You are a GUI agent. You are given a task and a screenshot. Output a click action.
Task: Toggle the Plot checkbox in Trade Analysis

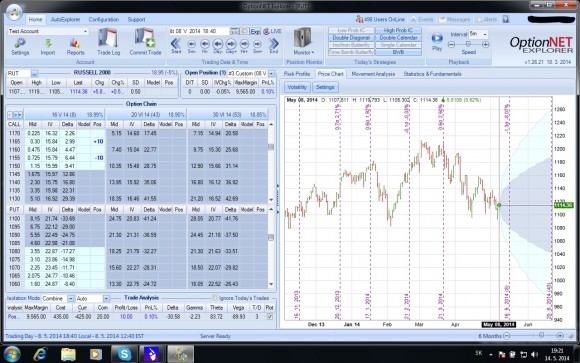point(270,317)
